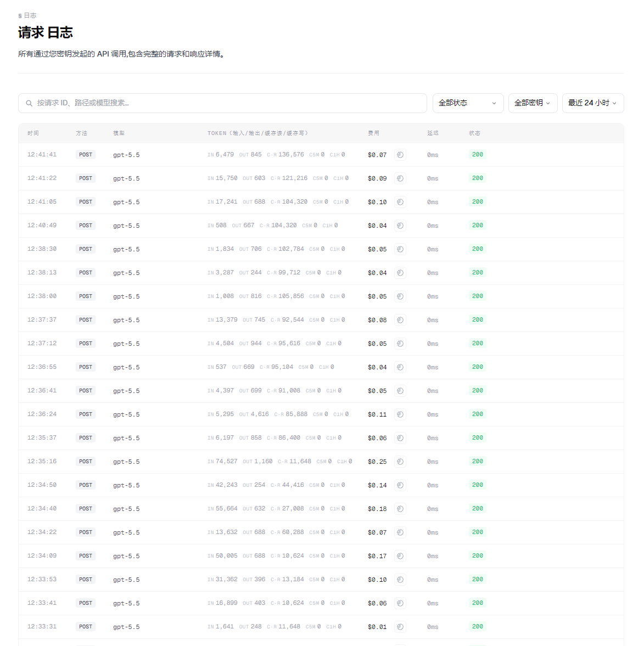Click the round icon in the 12:34:50 row
The height and width of the screenshot is (646, 644).
400,485
